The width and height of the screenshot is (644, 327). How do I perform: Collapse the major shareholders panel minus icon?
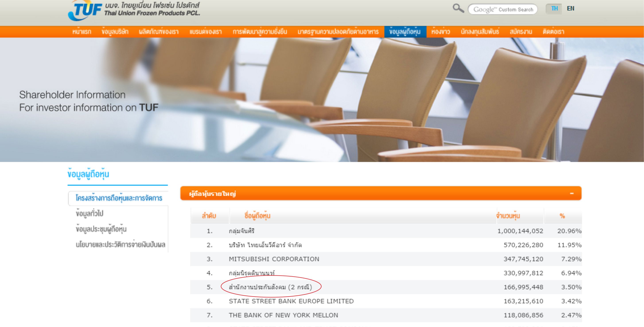572,193
